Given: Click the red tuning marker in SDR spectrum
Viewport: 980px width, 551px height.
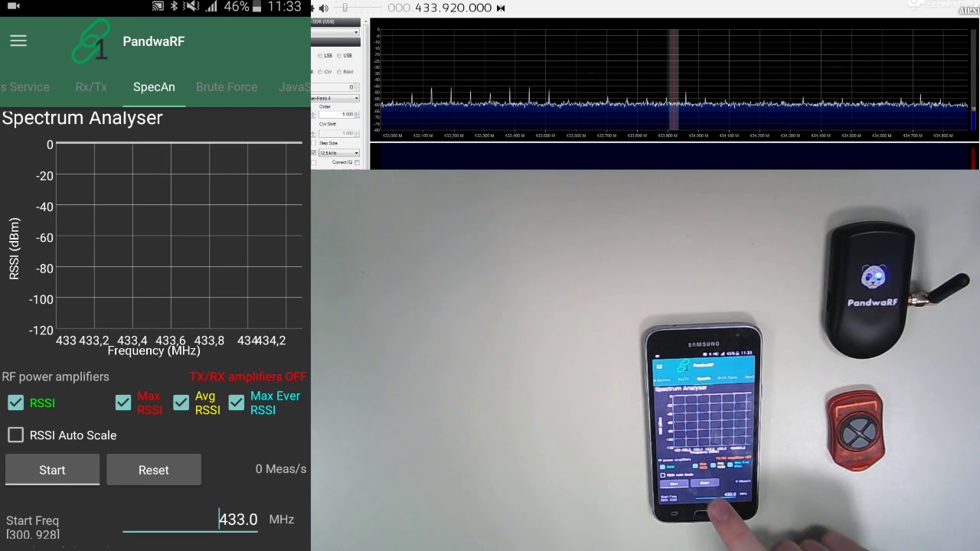Looking at the screenshot, I should tap(674, 80).
